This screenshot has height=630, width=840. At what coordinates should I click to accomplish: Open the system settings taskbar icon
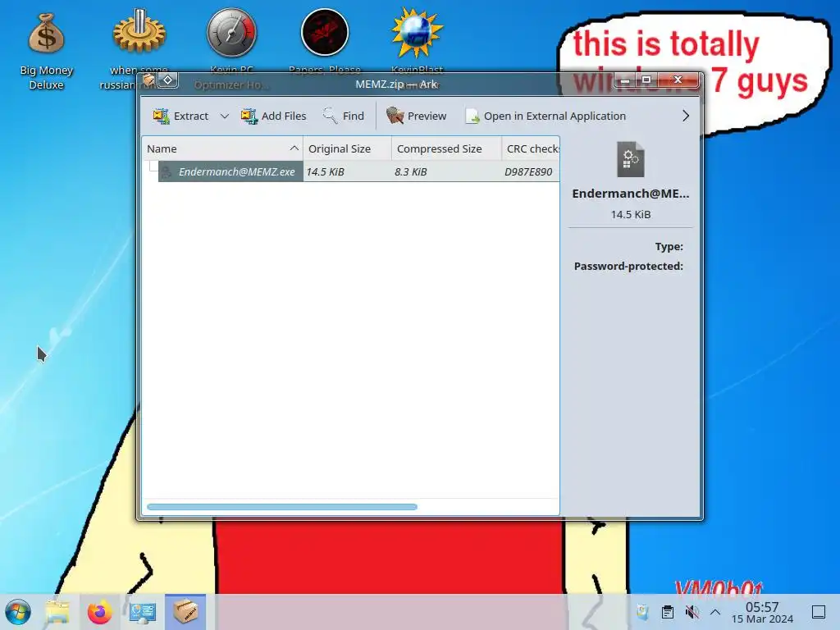[x=143, y=612]
